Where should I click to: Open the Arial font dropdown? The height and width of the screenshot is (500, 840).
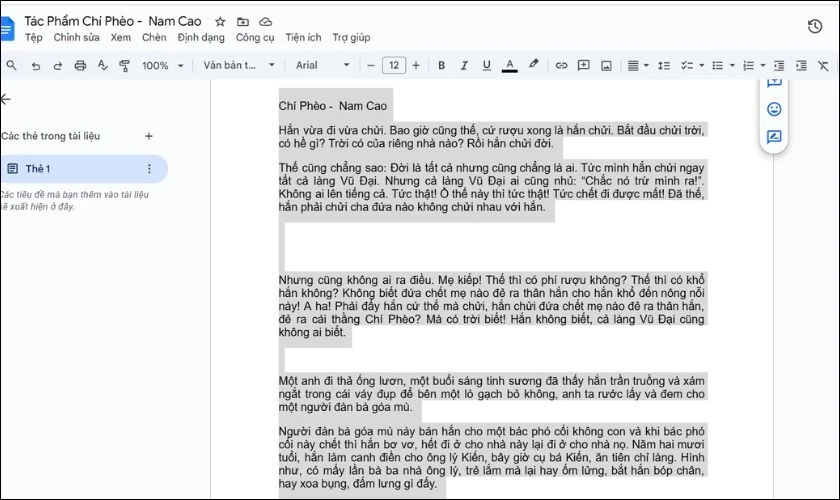click(322, 65)
